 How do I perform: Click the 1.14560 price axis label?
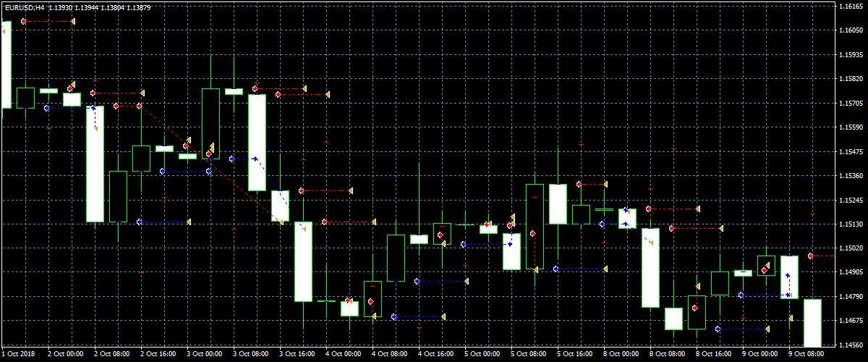click(852, 345)
